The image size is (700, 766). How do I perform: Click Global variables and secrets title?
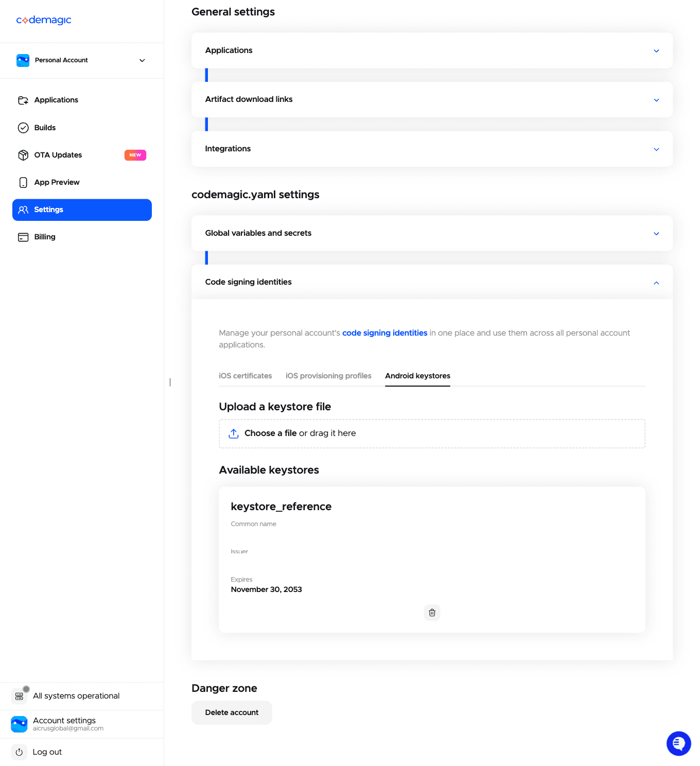258,233
